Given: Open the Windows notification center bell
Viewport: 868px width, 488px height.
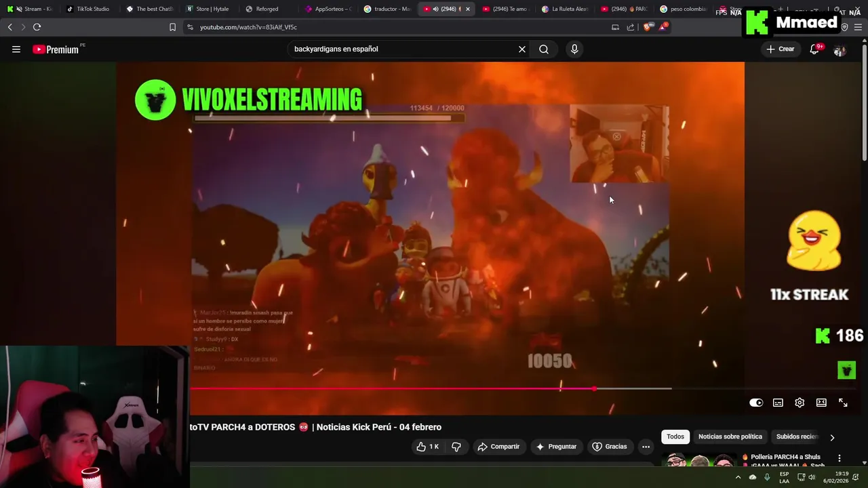Looking at the screenshot, I should 856,477.
